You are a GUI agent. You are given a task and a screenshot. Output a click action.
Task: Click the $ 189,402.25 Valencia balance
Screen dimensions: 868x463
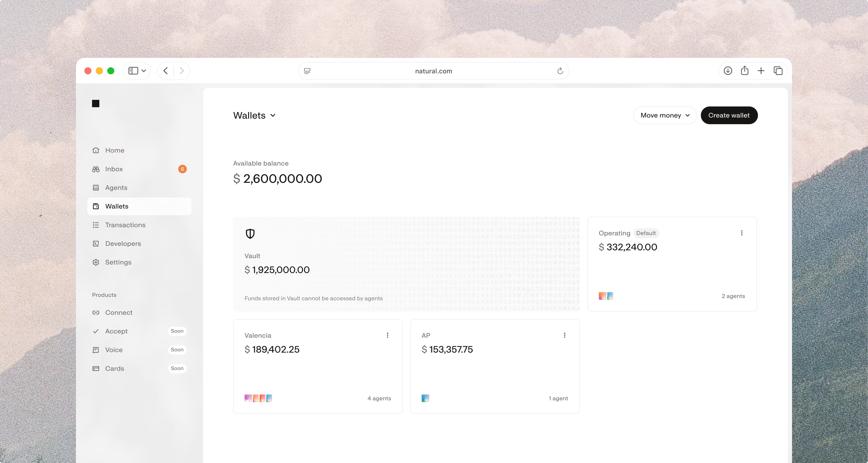point(272,349)
